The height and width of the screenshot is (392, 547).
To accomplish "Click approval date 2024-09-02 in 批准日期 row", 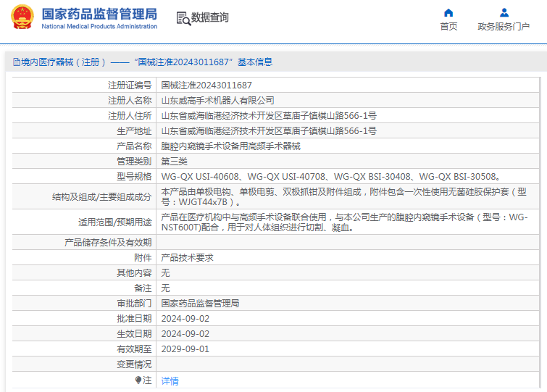I will [x=185, y=318].
